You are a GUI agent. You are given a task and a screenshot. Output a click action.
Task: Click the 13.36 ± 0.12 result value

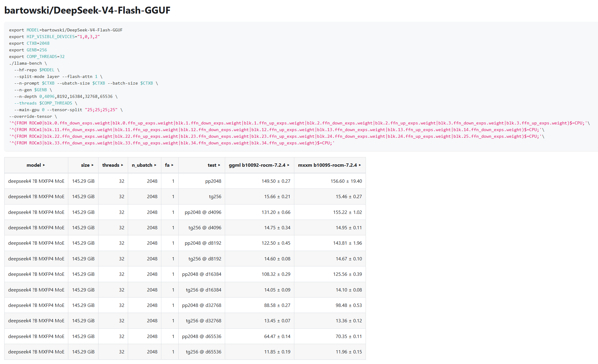click(349, 321)
